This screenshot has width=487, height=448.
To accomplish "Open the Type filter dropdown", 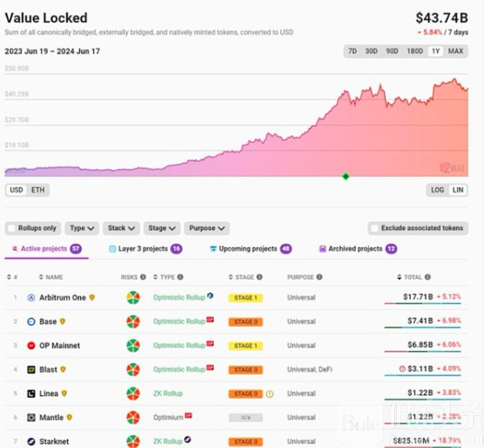I will [x=82, y=228].
